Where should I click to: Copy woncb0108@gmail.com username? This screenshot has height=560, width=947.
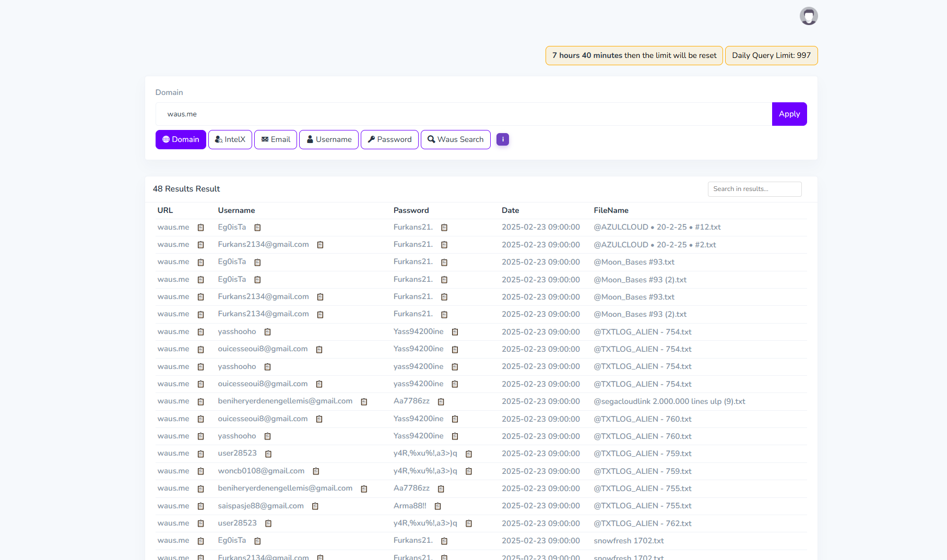click(x=316, y=471)
